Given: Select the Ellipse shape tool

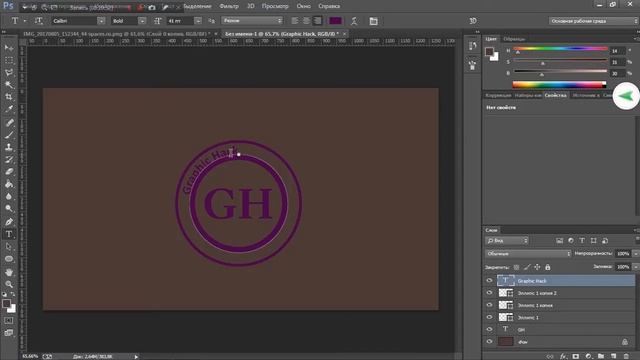Looking at the screenshot, I should tap(9, 259).
